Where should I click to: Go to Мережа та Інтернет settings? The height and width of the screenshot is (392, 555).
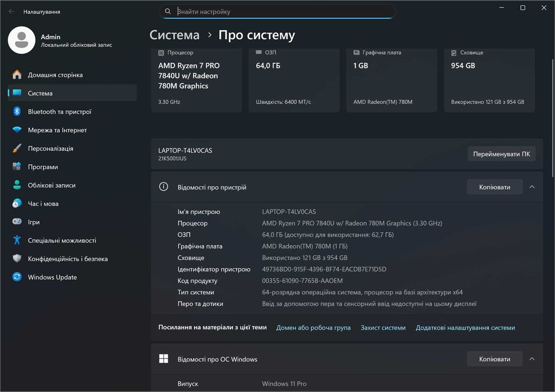click(x=72, y=130)
